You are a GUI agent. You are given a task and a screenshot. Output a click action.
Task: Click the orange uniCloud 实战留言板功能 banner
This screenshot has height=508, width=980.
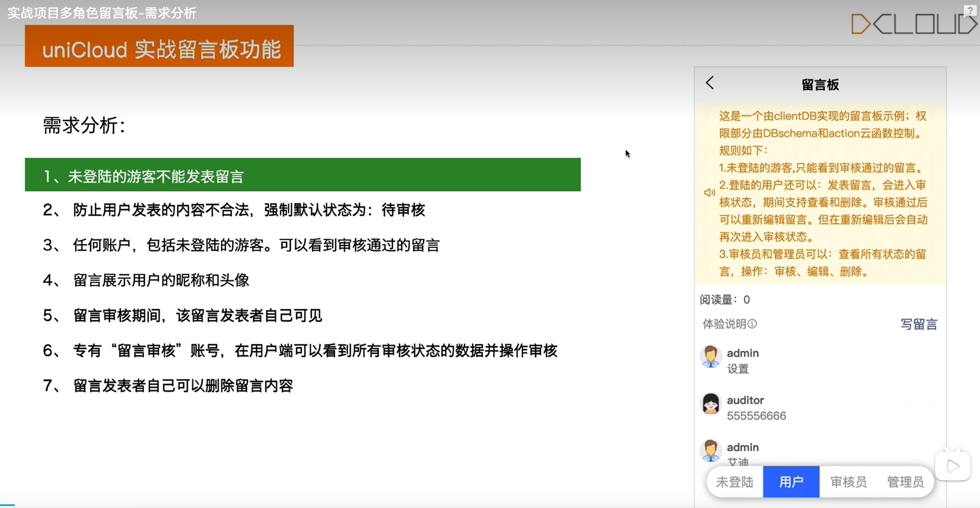159,46
